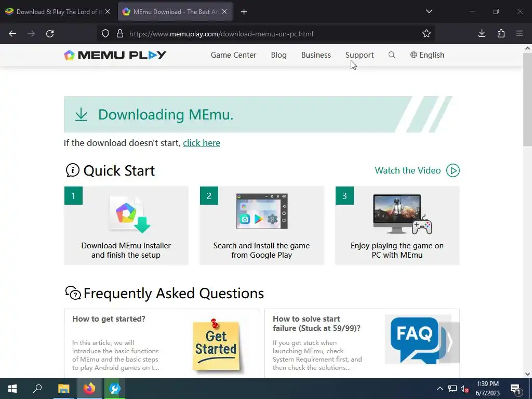532x399 pixels.
Task: Open the Business menu item
Action: pos(316,55)
